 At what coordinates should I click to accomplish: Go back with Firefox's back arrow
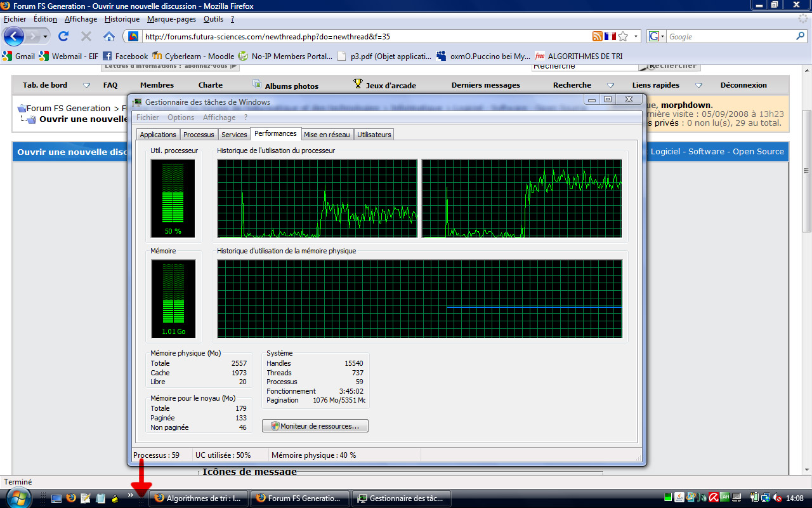[x=14, y=36]
